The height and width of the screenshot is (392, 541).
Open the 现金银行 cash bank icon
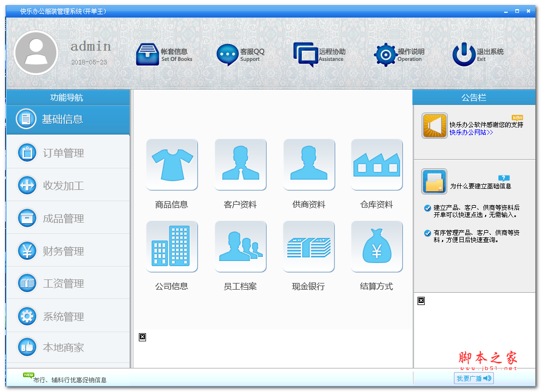309,247
